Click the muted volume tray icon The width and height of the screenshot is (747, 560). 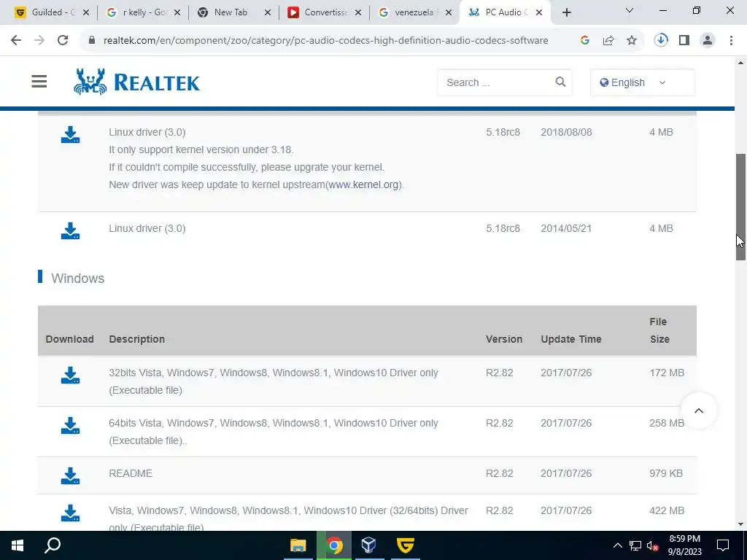652,545
